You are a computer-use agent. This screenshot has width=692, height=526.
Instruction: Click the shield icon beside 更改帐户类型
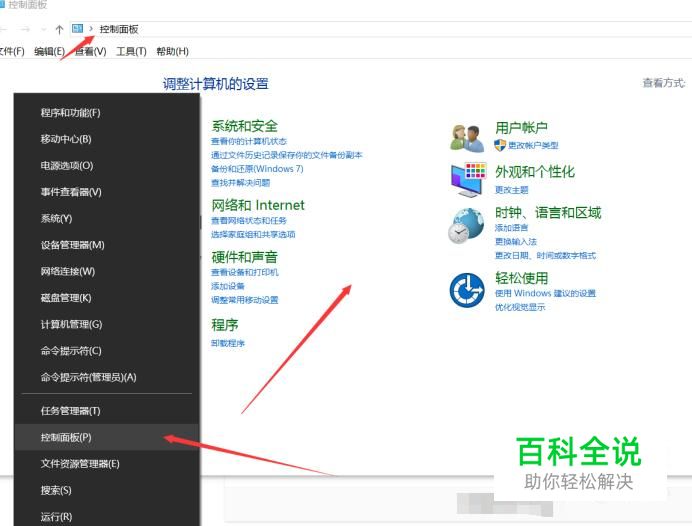coord(500,145)
